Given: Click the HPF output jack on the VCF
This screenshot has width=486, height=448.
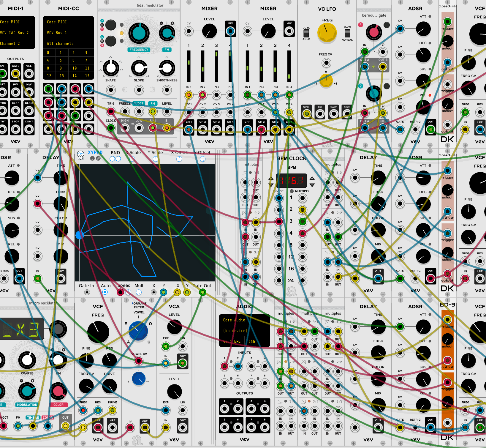Looking at the screenshot, I should coord(113,428).
